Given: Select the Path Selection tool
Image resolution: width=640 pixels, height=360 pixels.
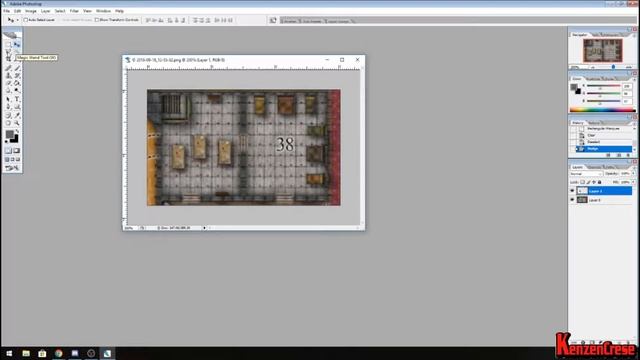Looking at the screenshot, I should (x=8, y=99).
